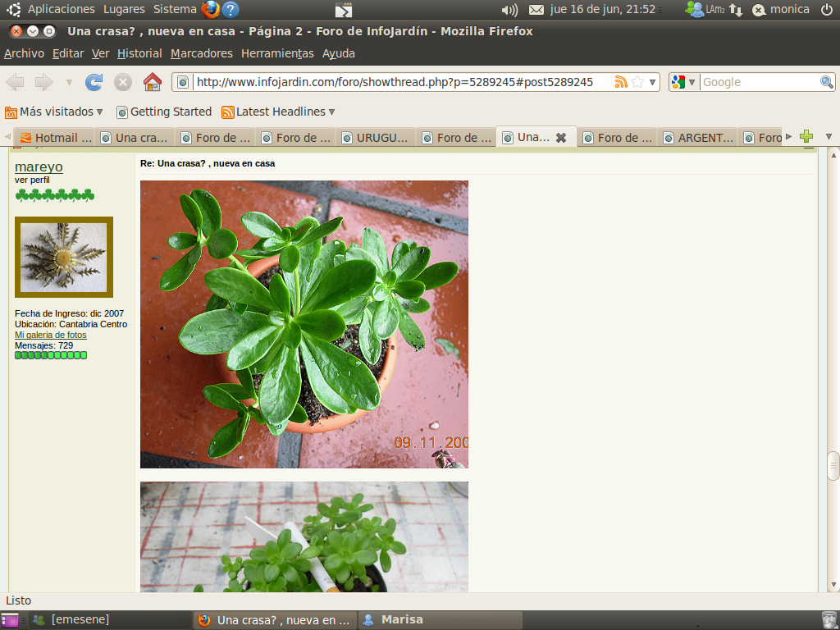Image resolution: width=840 pixels, height=630 pixels.
Task: Click in the Google search box
Action: (760, 82)
